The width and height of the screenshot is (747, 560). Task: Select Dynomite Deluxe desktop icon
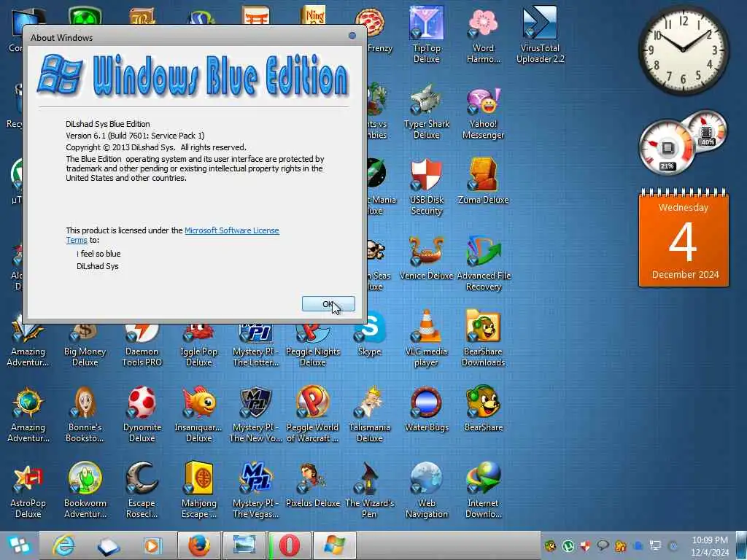(x=142, y=414)
